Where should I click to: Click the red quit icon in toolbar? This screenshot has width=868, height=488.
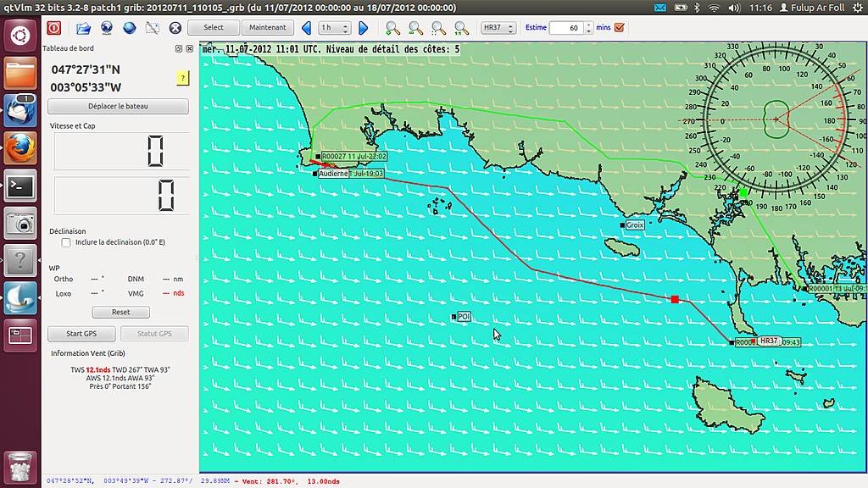tap(53, 28)
